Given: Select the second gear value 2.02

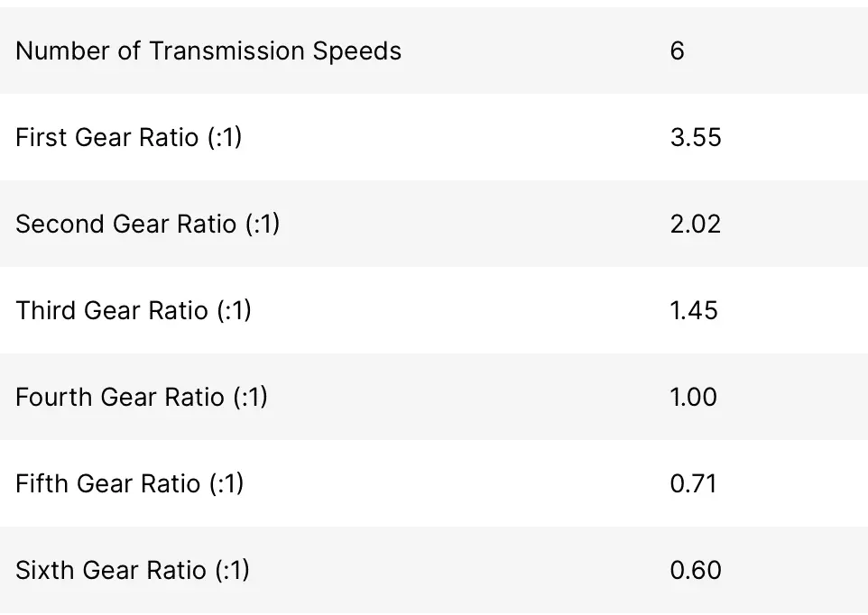Looking at the screenshot, I should click(696, 224).
